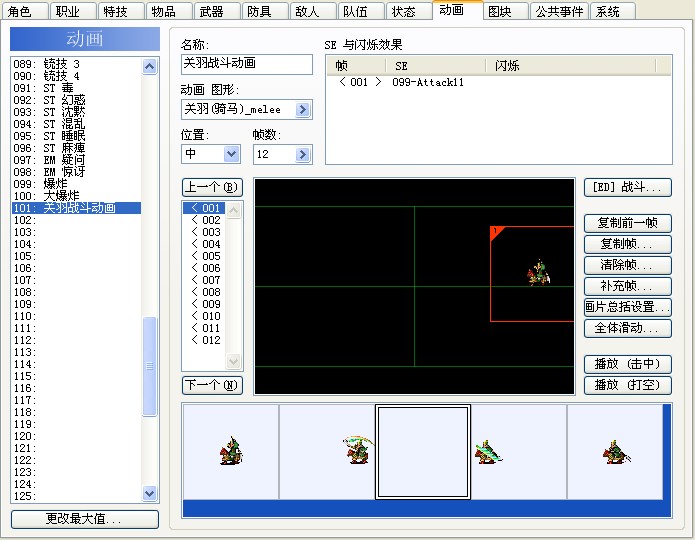Open the 帧数 frame count arrow

pyautogui.click(x=302, y=154)
